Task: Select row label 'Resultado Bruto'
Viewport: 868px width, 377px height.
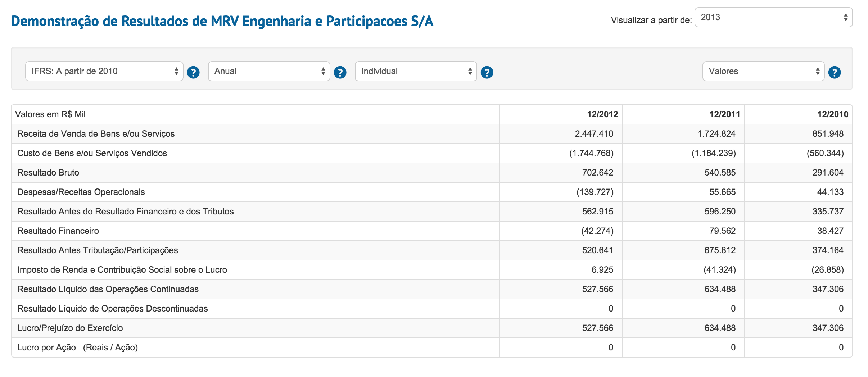Action: [x=48, y=173]
